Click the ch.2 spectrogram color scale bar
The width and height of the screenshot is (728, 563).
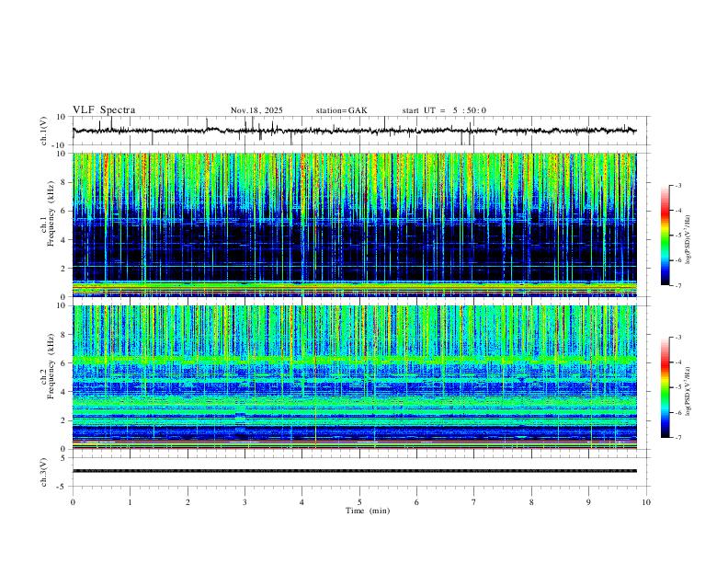665,387
